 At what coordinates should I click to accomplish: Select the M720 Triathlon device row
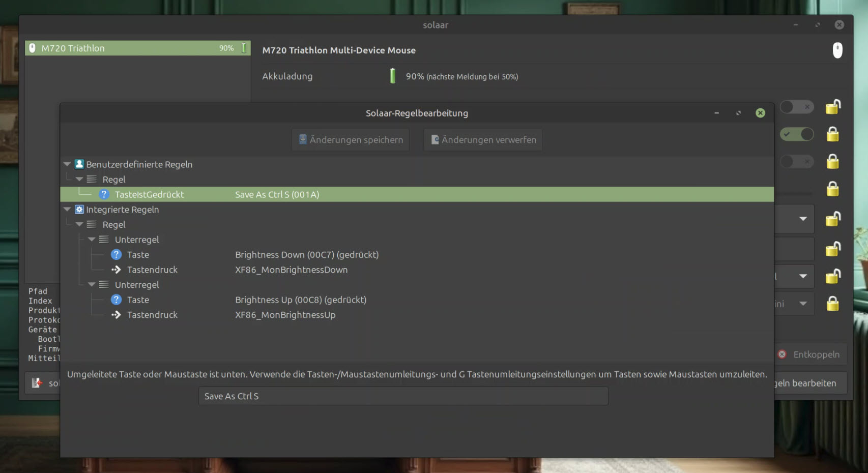click(138, 48)
